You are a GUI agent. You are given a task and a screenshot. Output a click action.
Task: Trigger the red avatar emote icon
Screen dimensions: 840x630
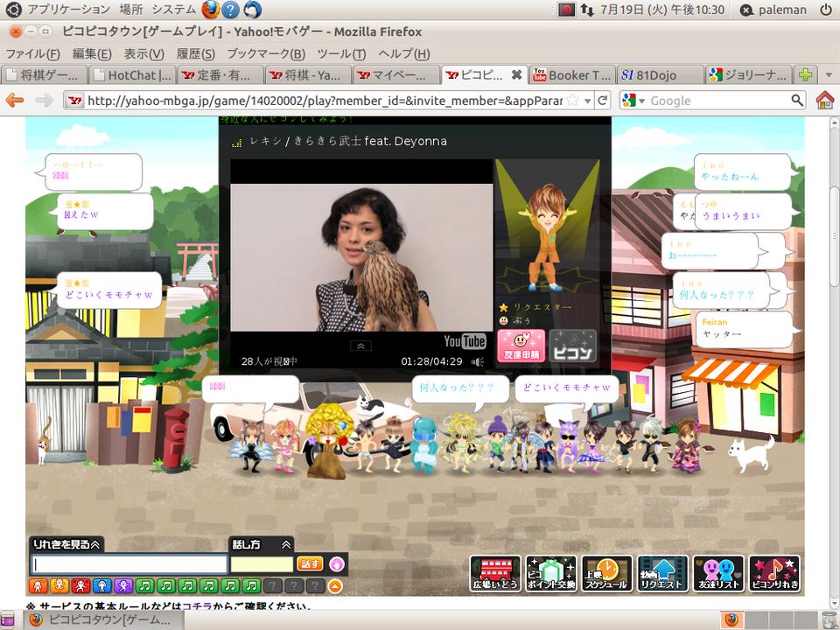tap(80, 586)
